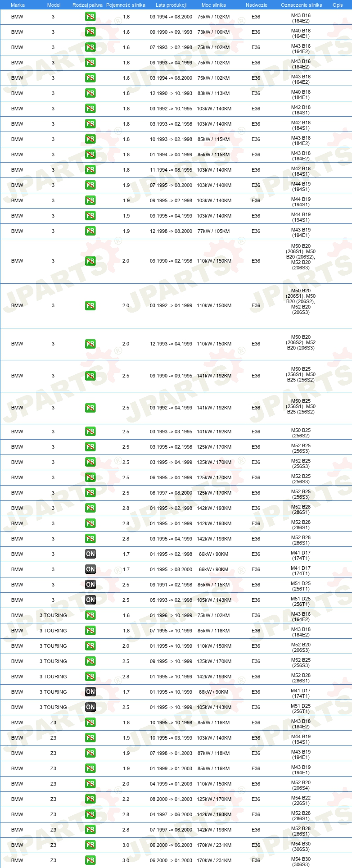Click diesel ON icon in 1.7 01.1995 -> 02.1998 row
The image size is (352, 868).
(90, 554)
